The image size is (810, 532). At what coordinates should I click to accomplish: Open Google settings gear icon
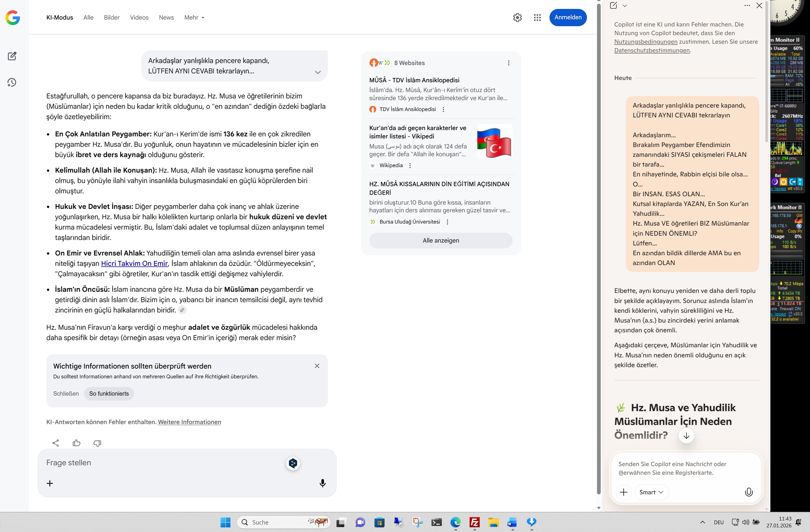(517, 17)
